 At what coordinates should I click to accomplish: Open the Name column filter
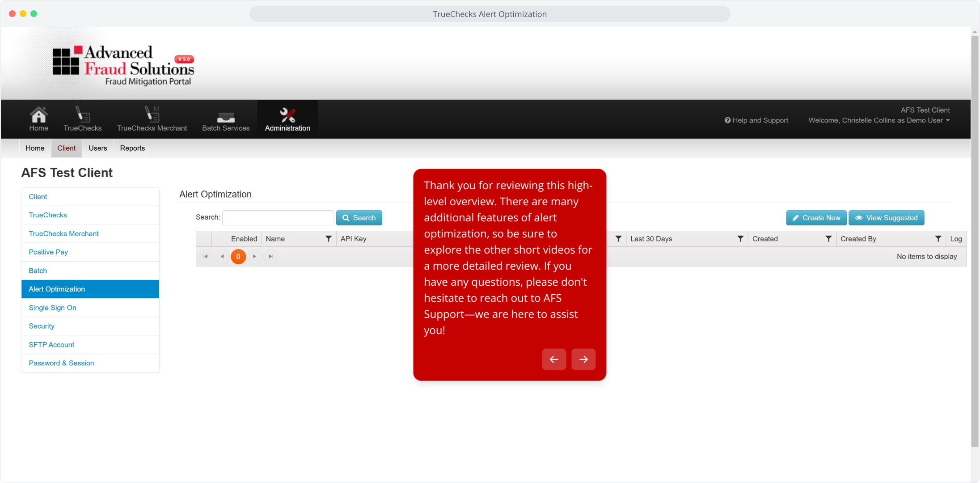point(329,239)
